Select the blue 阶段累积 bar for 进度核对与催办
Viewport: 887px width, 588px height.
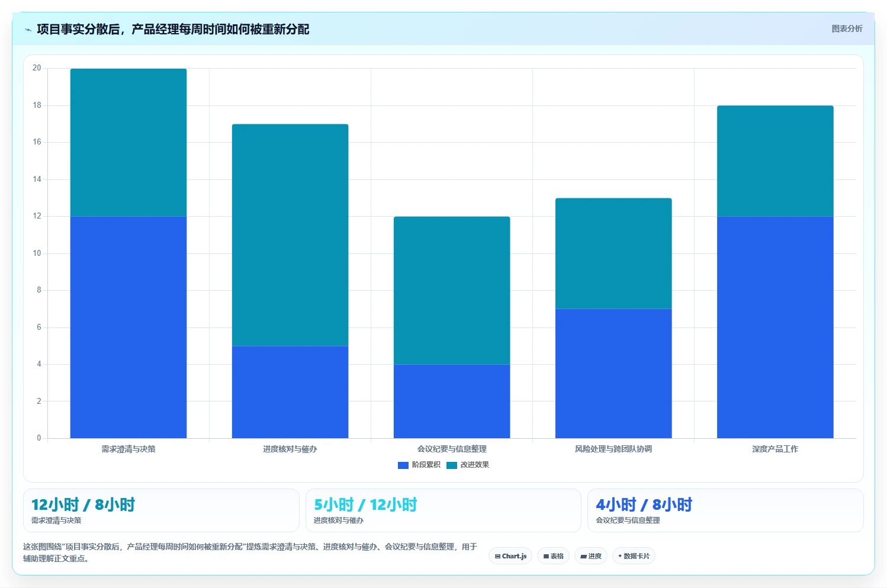pos(290,392)
